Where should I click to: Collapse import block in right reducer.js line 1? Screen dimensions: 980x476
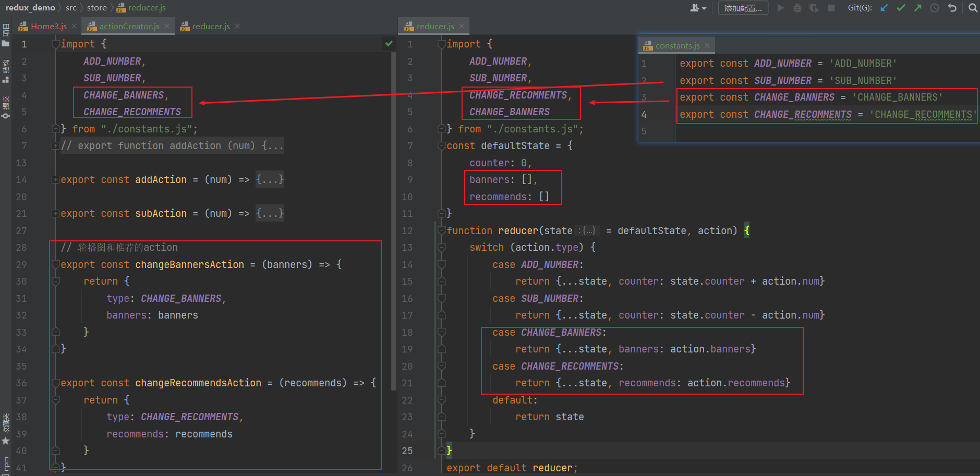pos(441,44)
